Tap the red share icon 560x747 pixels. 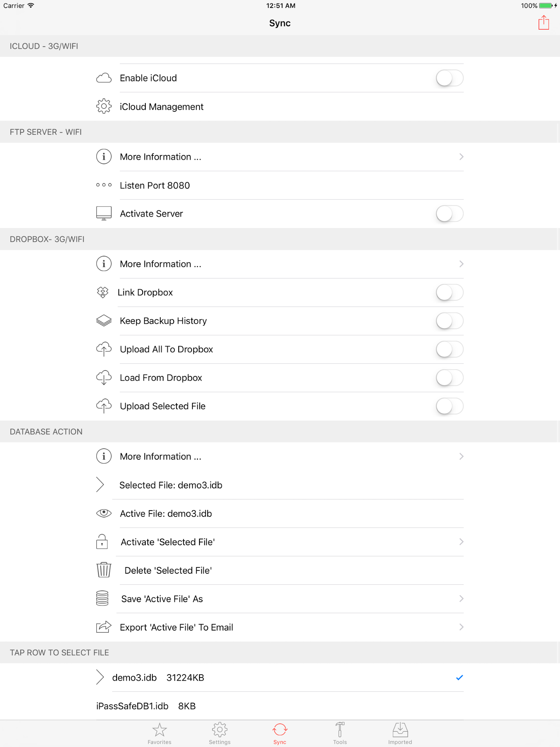(x=543, y=23)
